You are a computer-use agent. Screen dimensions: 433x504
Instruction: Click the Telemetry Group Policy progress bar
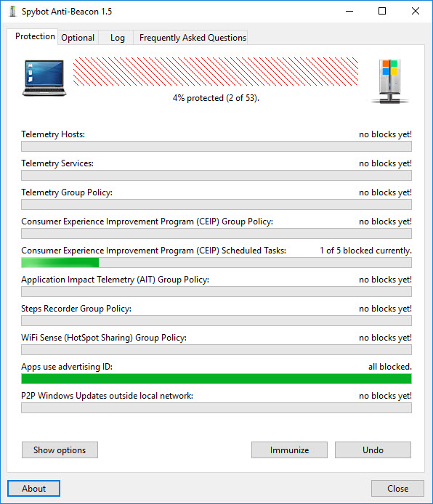point(216,204)
